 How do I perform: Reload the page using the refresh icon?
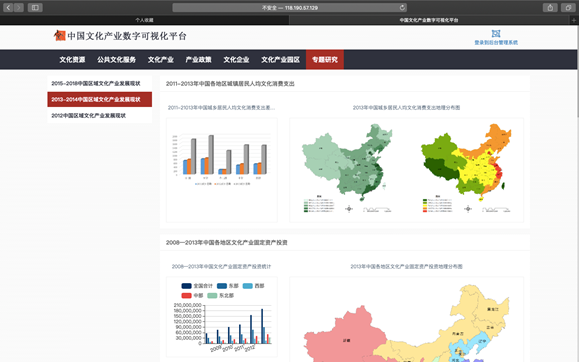[x=402, y=7]
